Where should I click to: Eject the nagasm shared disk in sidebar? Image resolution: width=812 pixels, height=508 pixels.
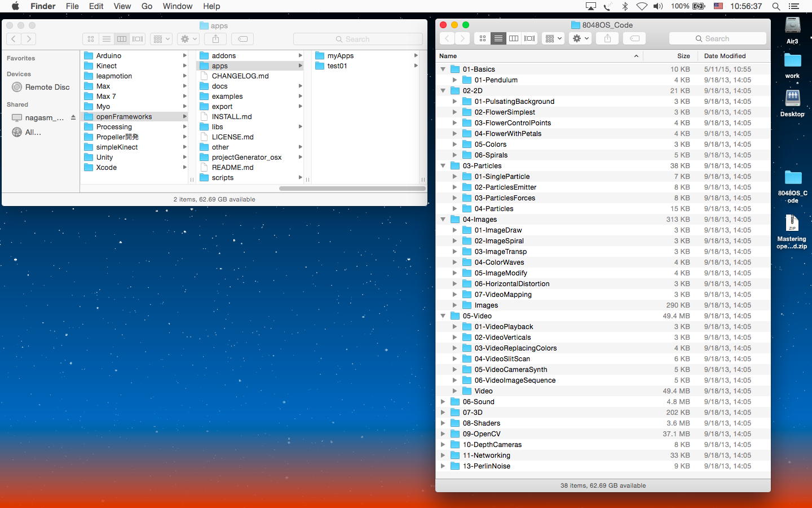[73, 118]
